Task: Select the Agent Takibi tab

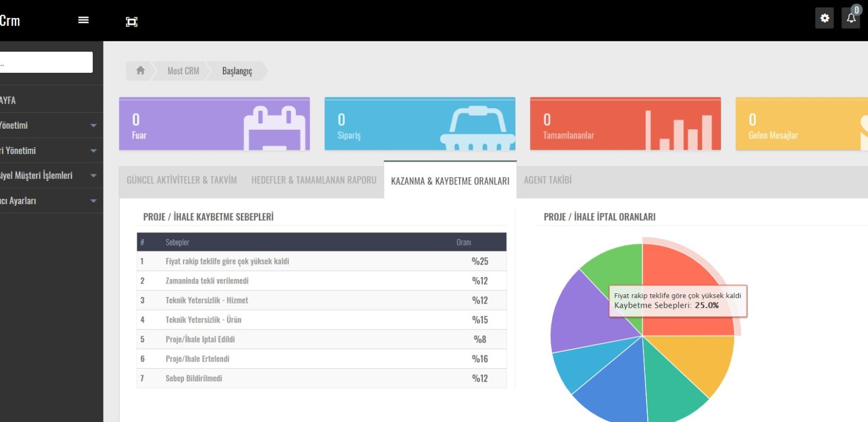Action: (x=547, y=180)
